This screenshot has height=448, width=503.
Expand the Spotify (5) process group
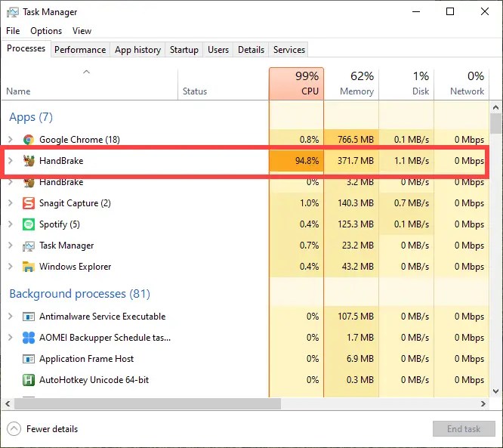(x=11, y=224)
